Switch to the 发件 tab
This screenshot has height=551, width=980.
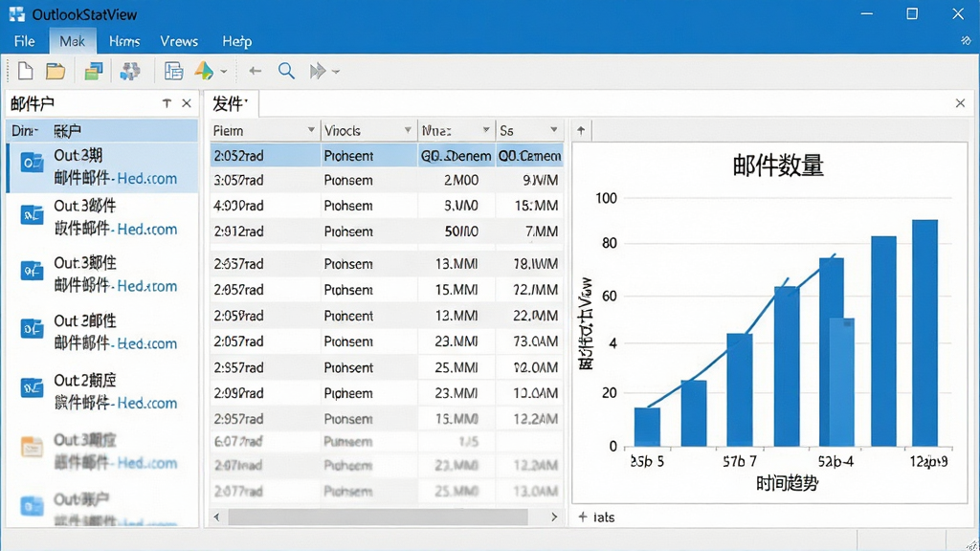[x=232, y=103]
